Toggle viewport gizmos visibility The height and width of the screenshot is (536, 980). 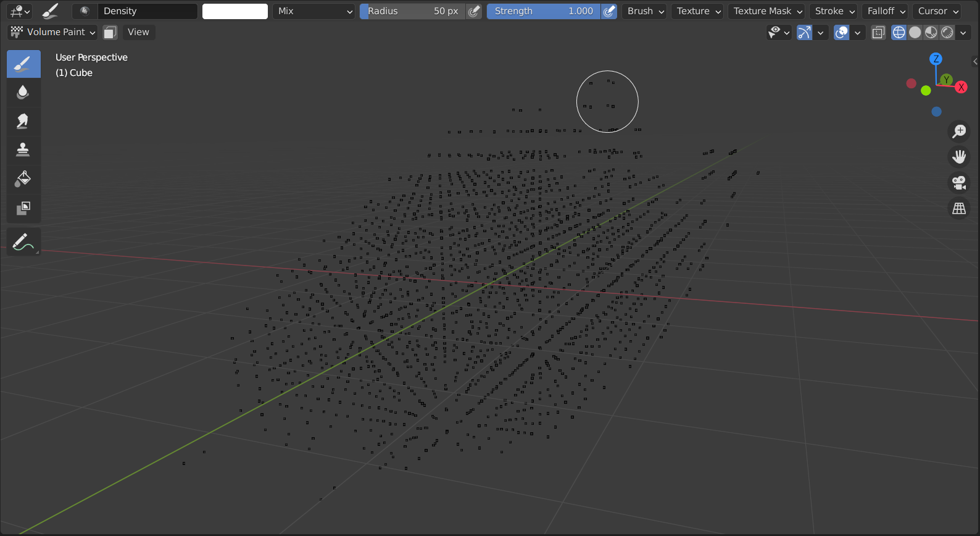pyautogui.click(x=804, y=32)
